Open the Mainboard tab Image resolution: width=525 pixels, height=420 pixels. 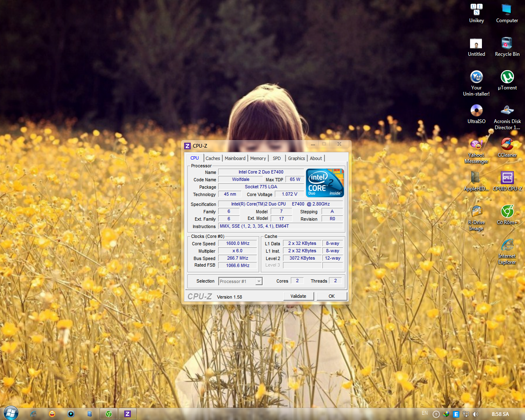click(235, 158)
